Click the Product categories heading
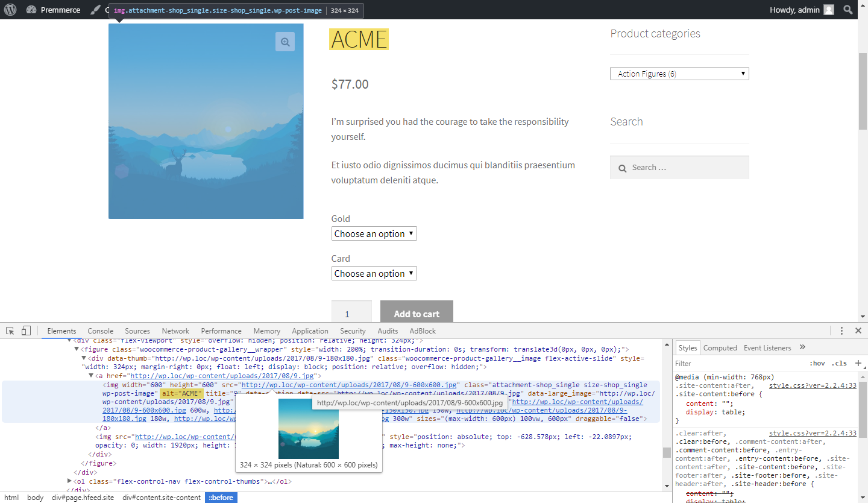868x503 pixels. [655, 34]
